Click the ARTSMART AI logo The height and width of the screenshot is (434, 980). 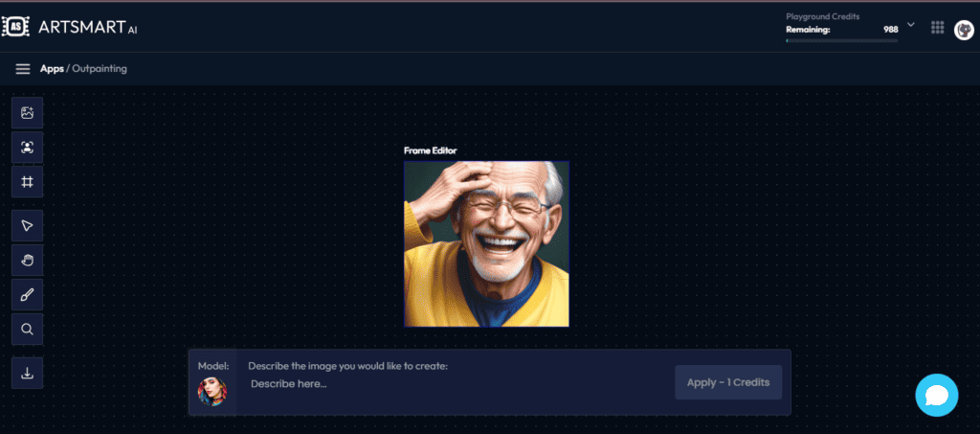point(69,26)
